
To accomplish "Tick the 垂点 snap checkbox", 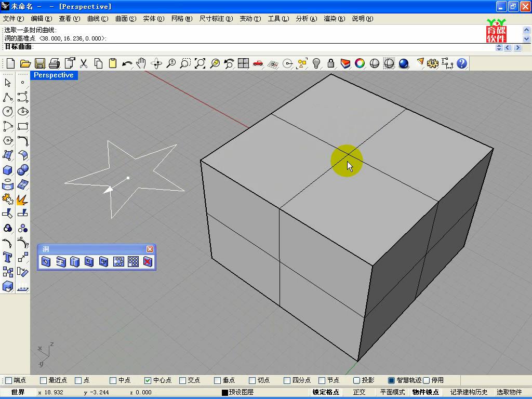I will [218, 380].
